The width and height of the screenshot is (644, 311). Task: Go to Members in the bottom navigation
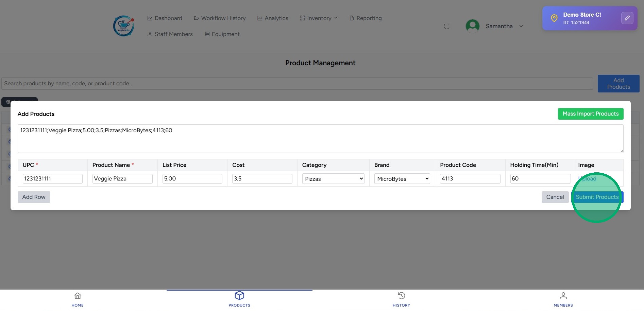pyautogui.click(x=563, y=299)
